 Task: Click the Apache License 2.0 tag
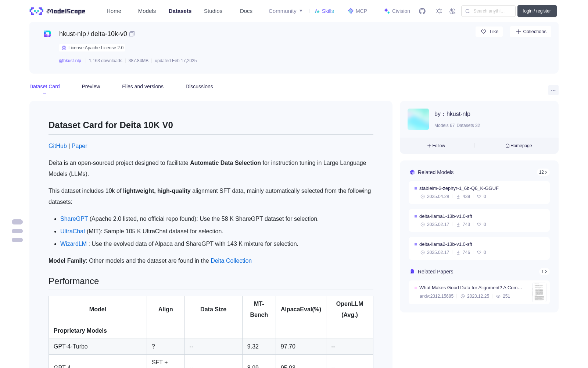pyautogui.click(x=92, y=48)
